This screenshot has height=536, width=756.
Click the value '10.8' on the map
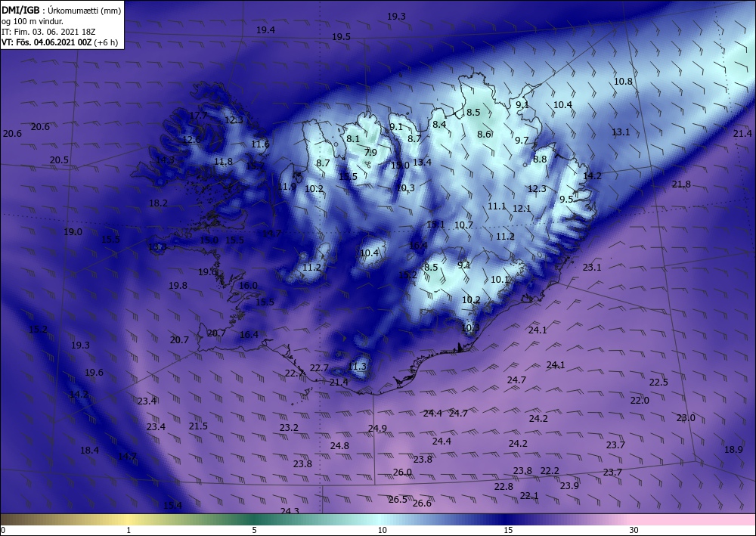(x=623, y=82)
